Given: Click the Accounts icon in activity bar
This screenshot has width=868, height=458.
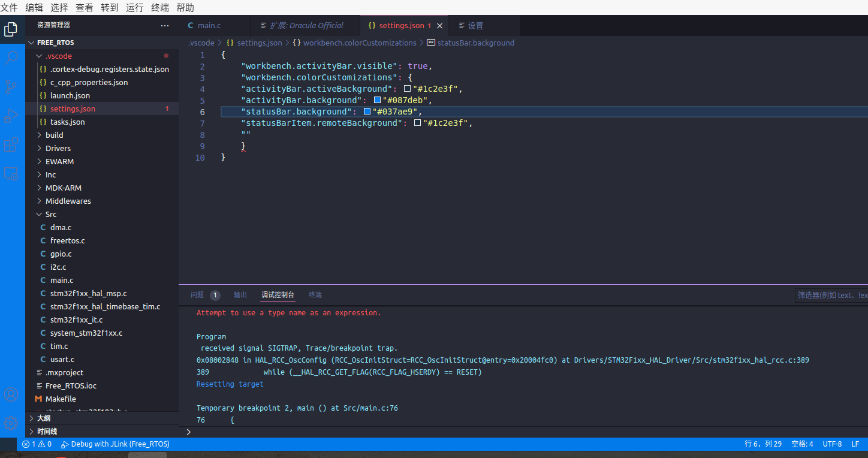Looking at the screenshot, I should 11,394.
